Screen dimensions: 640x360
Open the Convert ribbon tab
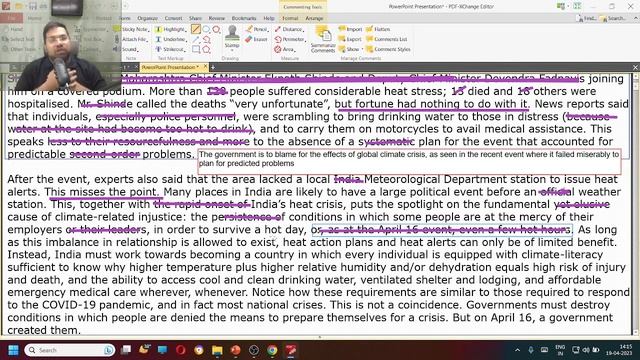[x=173, y=18]
